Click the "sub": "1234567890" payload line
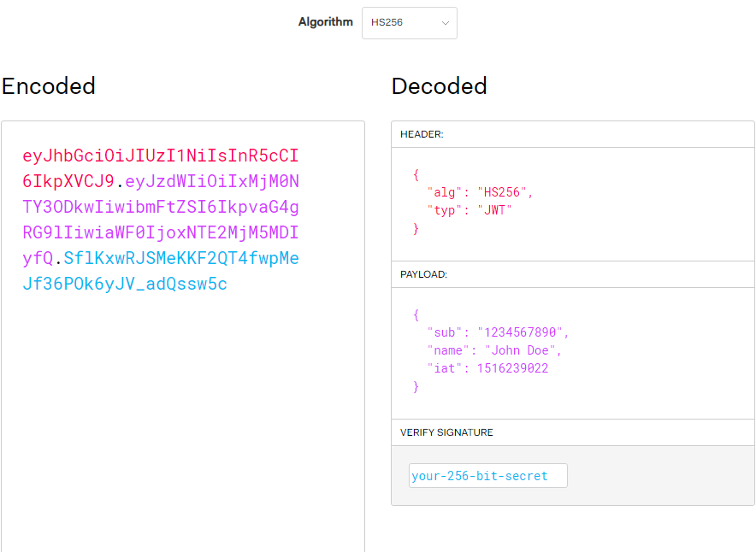The height and width of the screenshot is (552, 756). pos(498,333)
